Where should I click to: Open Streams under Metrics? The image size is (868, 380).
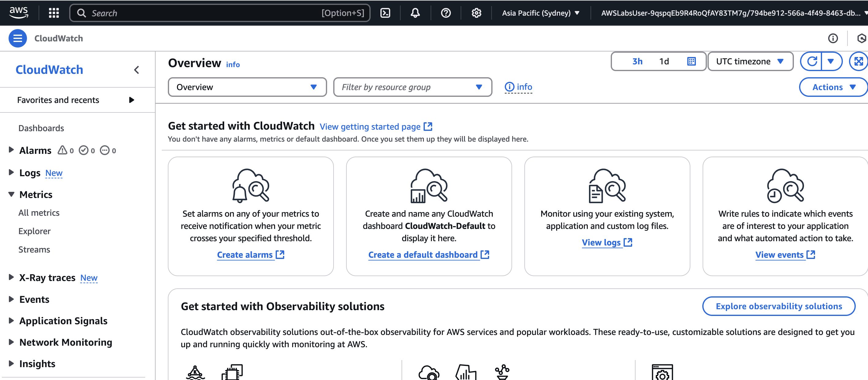tap(34, 249)
